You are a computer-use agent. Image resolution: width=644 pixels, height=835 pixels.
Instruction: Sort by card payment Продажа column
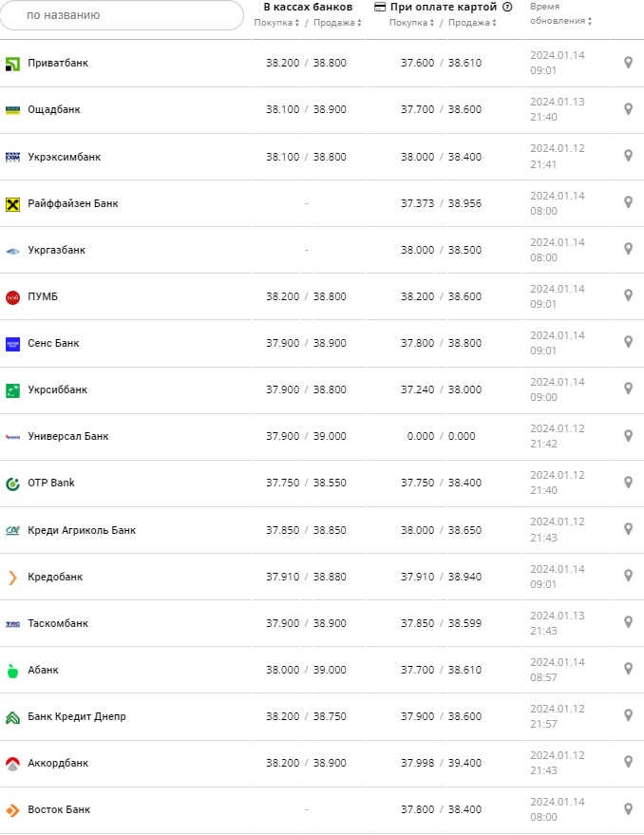[x=470, y=23]
